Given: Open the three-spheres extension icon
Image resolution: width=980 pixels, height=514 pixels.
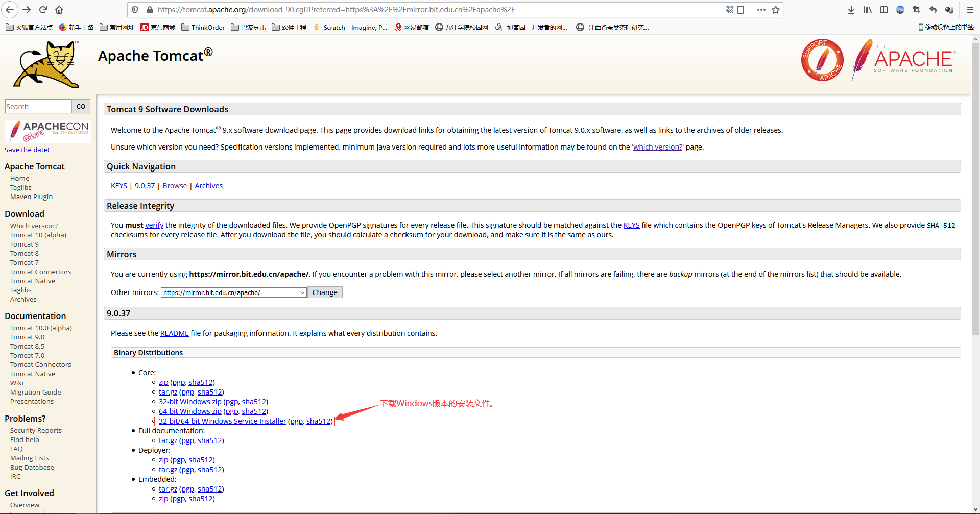Looking at the screenshot, I should tap(949, 10).
